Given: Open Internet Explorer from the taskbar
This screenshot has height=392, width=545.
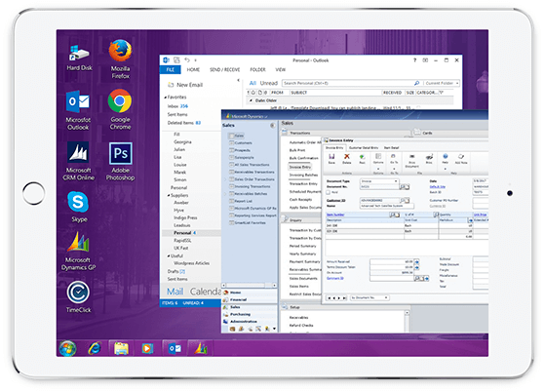Looking at the screenshot, I should tap(95, 348).
